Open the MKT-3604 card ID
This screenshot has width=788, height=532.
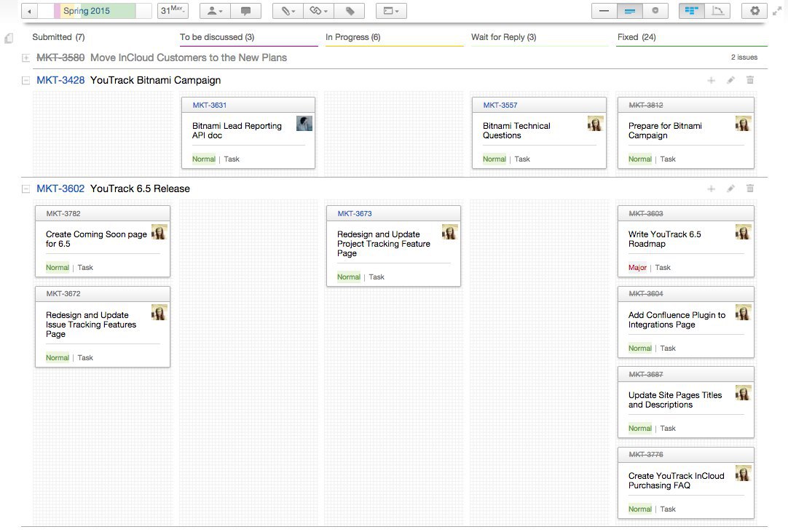pos(646,294)
